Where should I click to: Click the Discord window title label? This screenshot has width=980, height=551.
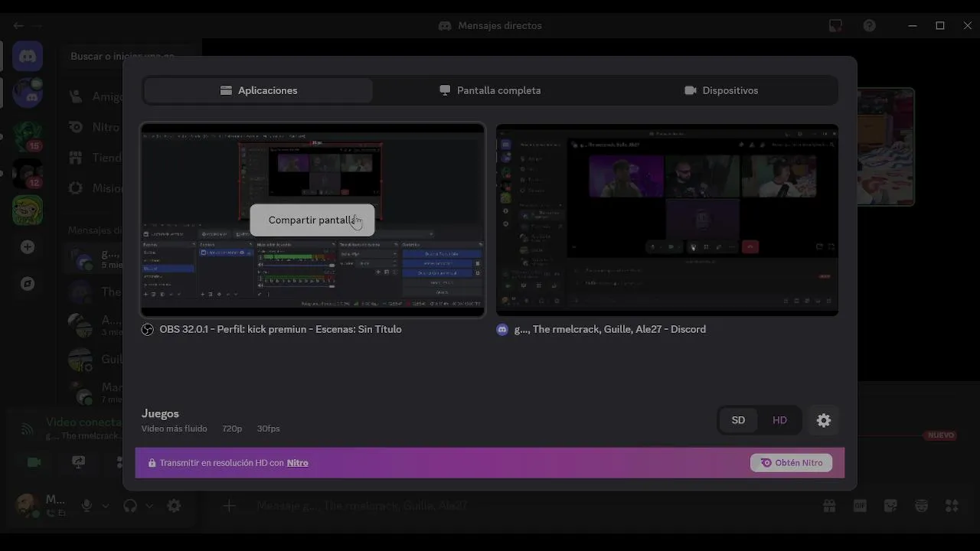click(x=610, y=329)
